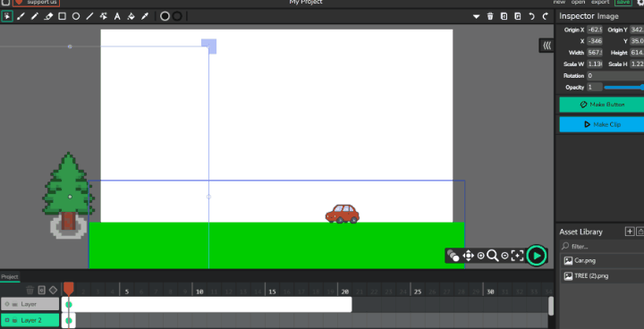Screen dimensions: 644x329
Task: Click the bring-to-front arrange icon
Action: [x=518, y=16]
